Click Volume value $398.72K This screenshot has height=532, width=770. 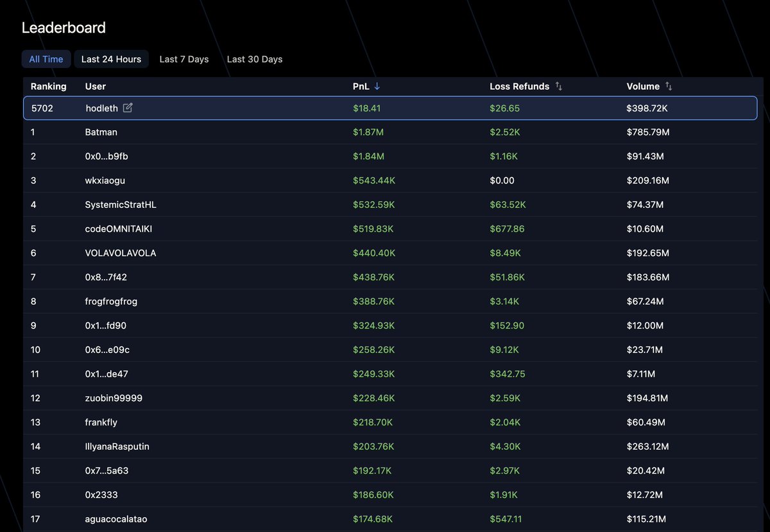[x=647, y=108]
